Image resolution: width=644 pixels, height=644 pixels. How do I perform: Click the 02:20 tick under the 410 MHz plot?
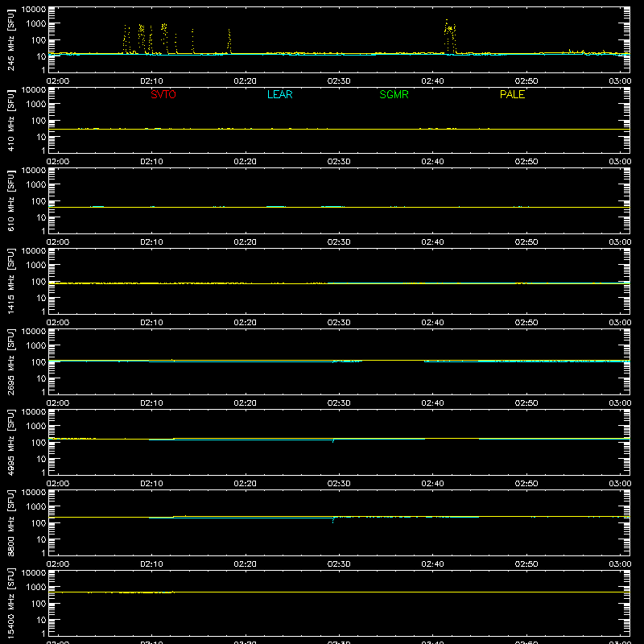(x=246, y=162)
